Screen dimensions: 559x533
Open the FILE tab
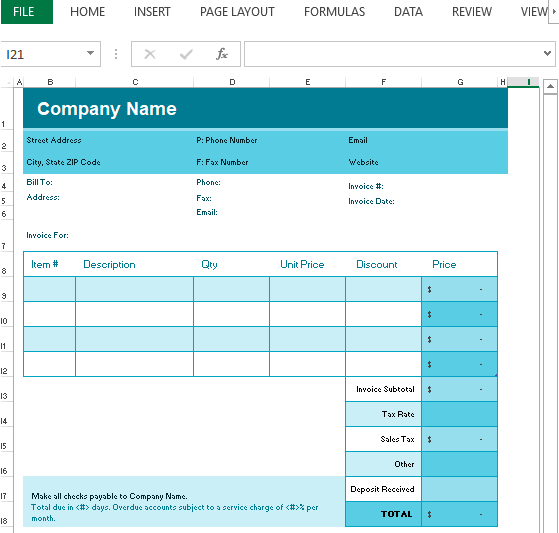(24, 12)
